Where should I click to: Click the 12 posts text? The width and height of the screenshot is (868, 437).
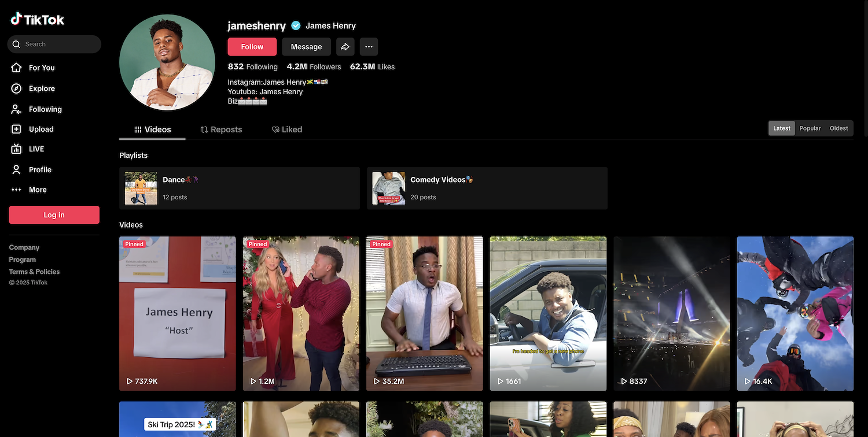click(x=175, y=197)
